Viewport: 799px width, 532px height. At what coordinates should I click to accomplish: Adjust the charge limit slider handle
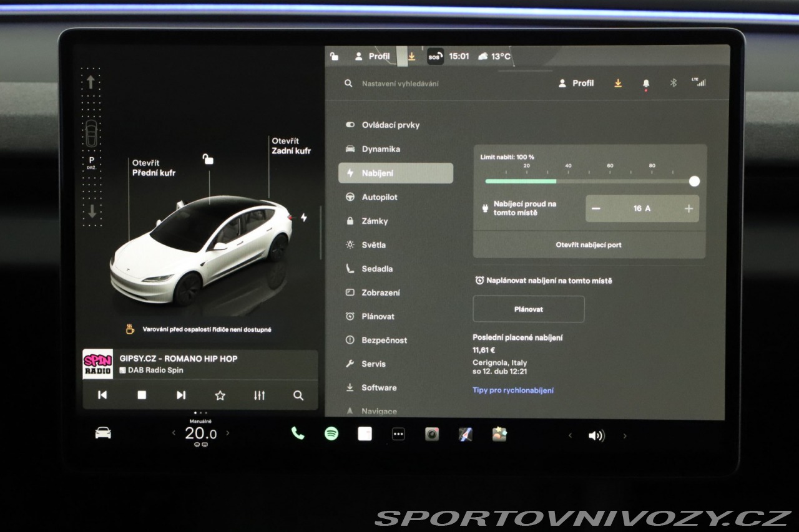coord(694,181)
